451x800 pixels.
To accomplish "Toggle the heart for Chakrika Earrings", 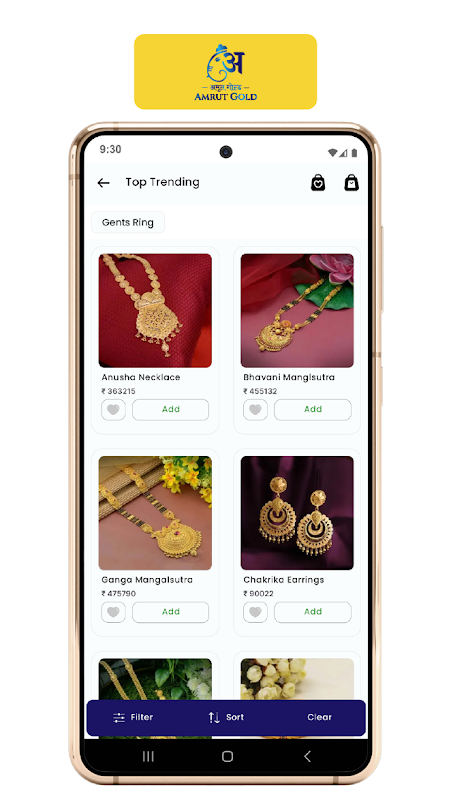I will point(255,612).
